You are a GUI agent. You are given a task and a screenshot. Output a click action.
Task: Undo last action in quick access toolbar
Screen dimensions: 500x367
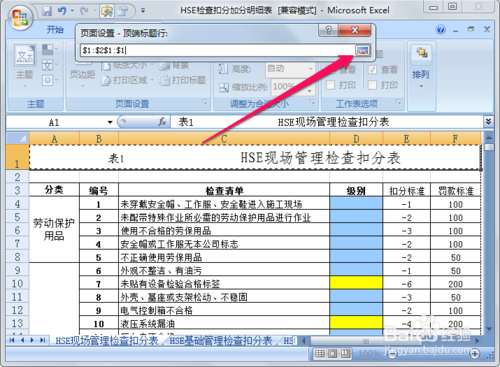pyautogui.click(x=62, y=11)
